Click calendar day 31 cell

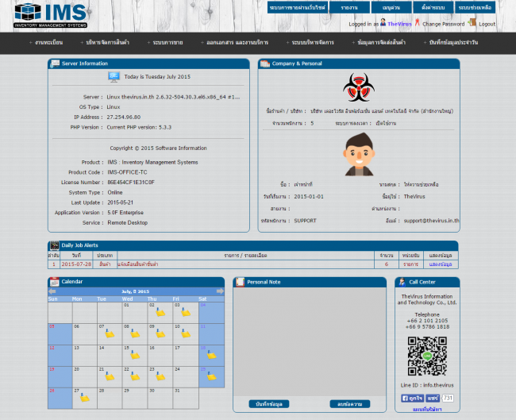point(186,398)
